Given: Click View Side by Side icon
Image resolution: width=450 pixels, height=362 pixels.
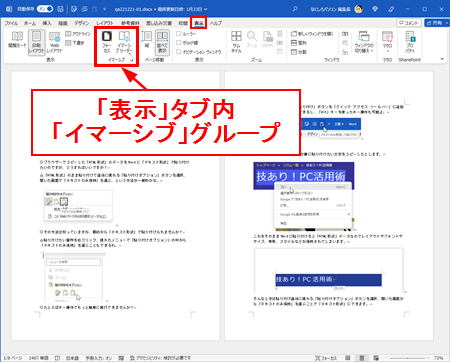Looking at the screenshot, I should click(345, 34).
